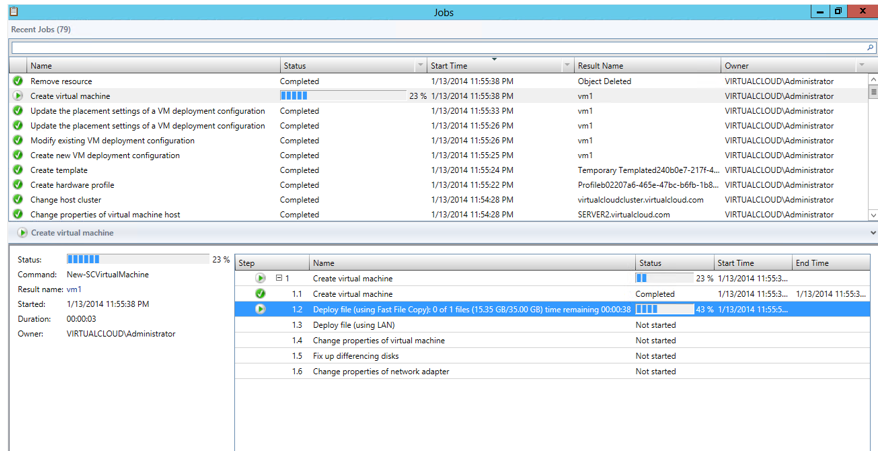Click the status icon for Create hardware profile
Image resolution: width=883 pixels, height=463 pixels.
[18, 185]
